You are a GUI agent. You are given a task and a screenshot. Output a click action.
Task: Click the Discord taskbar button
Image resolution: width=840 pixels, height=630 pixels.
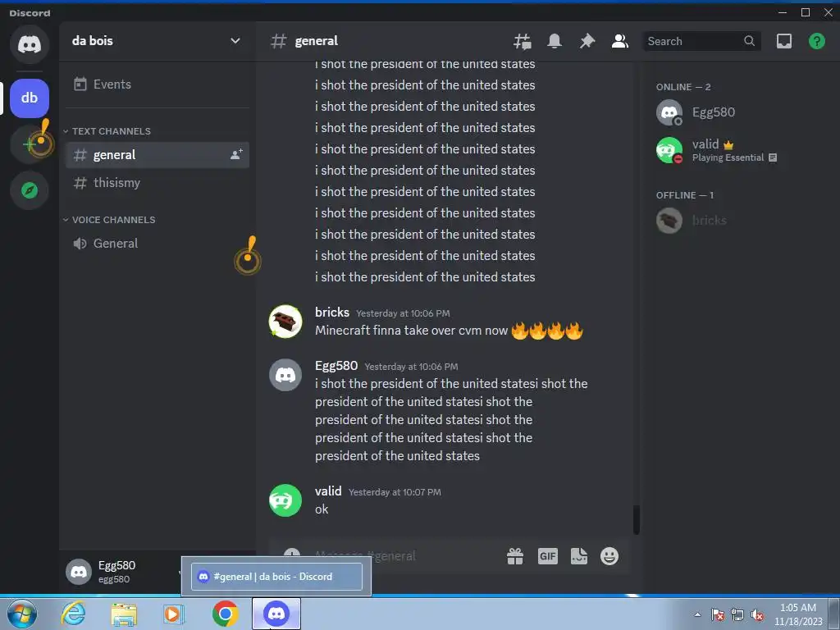coord(276,614)
